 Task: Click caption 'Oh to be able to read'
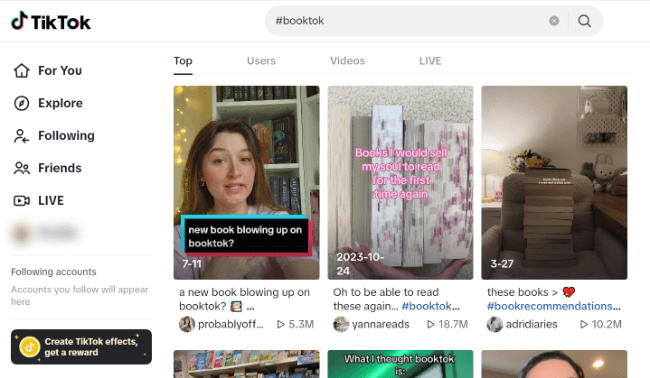click(386, 292)
